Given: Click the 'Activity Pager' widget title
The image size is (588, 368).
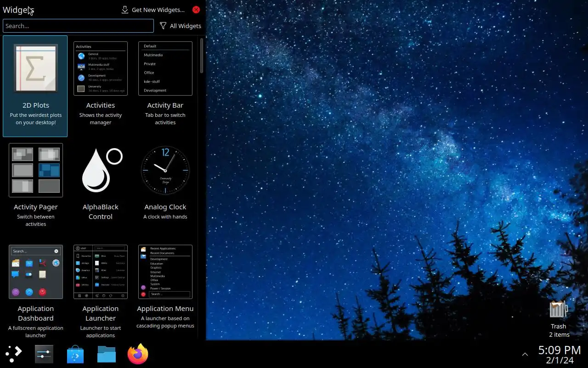Looking at the screenshot, I should coord(36,207).
